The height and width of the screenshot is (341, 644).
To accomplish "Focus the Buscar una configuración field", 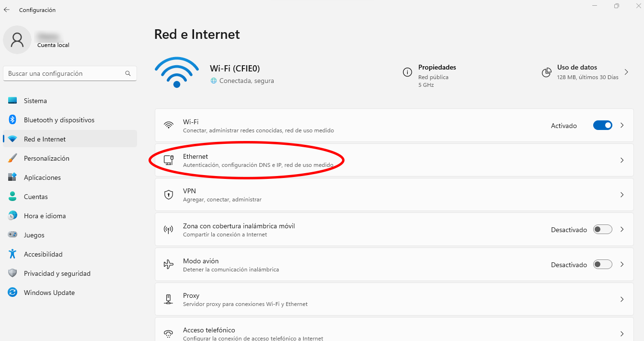I will click(x=65, y=73).
